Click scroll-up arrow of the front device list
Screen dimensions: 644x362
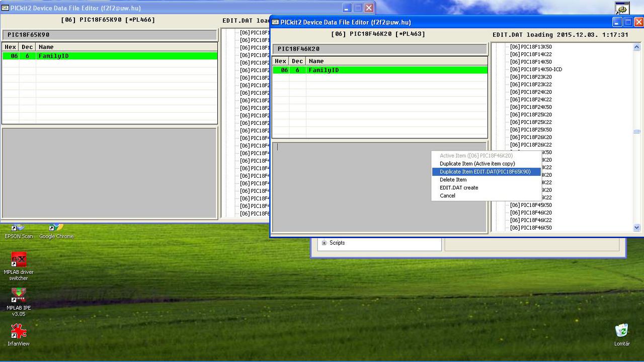coord(636,47)
